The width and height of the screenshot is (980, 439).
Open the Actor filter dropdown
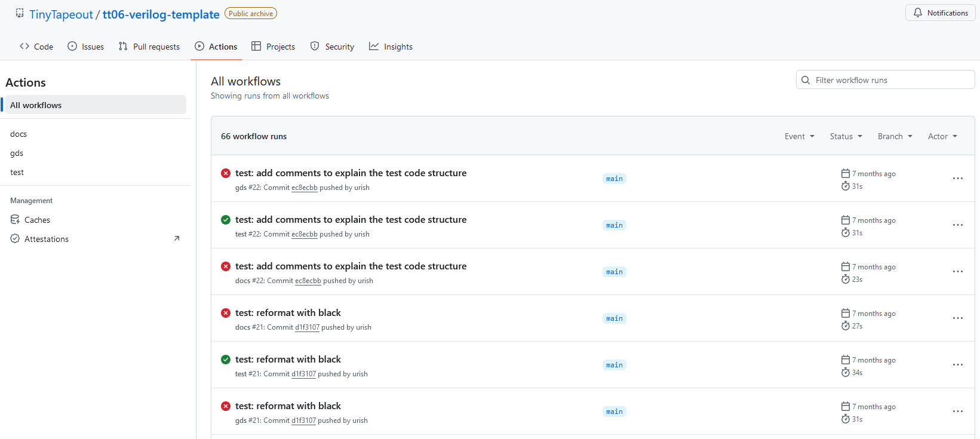[x=942, y=136]
